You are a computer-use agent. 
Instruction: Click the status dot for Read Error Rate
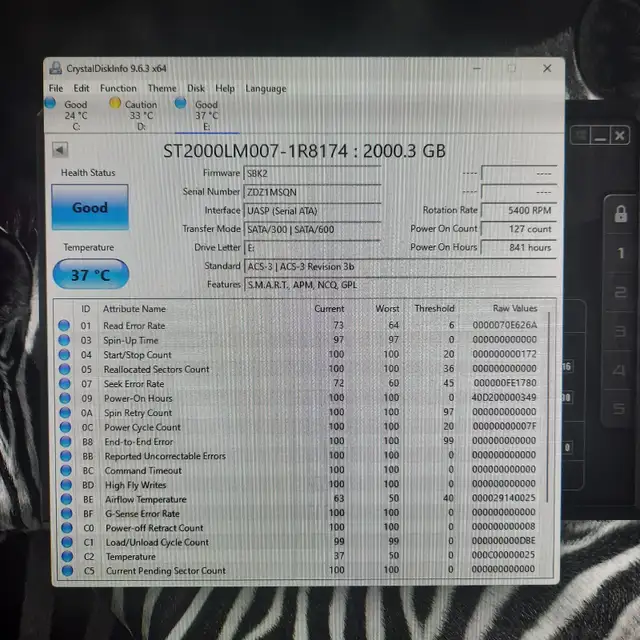point(64,325)
